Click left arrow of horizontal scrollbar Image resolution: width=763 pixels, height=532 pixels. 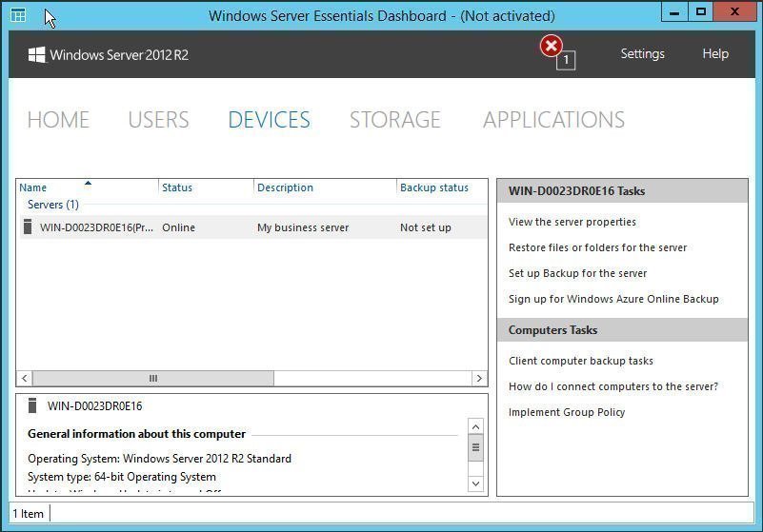pyautogui.click(x=25, y=379)
